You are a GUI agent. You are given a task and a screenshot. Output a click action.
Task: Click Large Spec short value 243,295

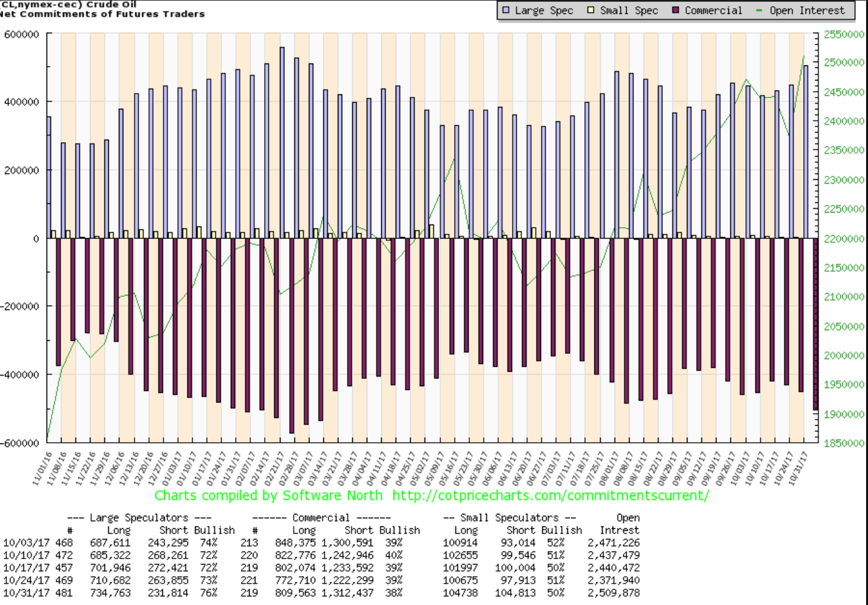(168, 543)
